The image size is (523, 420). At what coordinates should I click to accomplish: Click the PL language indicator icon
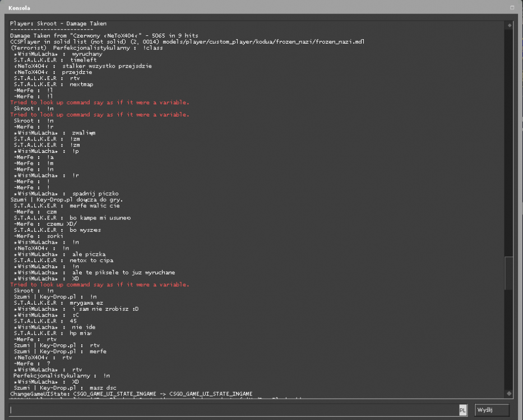[x=463, y=410]
